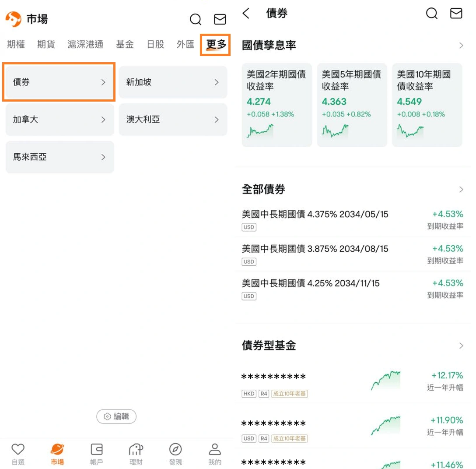Open the 理財 wealth icon
This screenshot has height=469, width=476.
tap(136, 449)
